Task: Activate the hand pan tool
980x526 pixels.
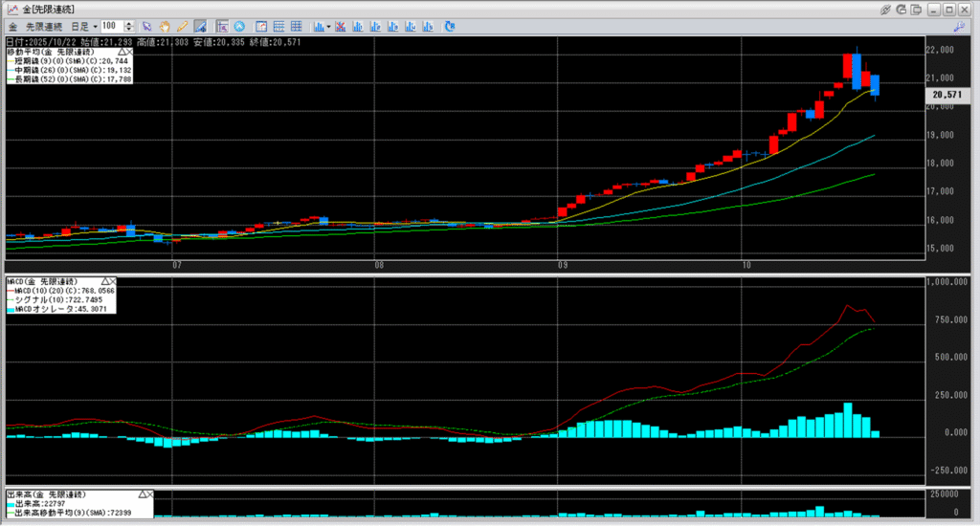Action: click(165, 26)
